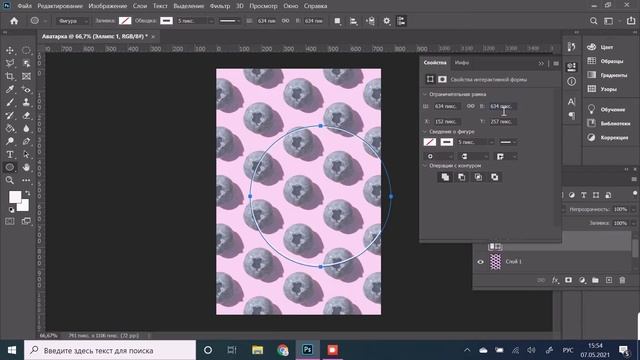Open the Редактирование menu
This screenshot has width=640, height=360.
[x=60, y=6]
